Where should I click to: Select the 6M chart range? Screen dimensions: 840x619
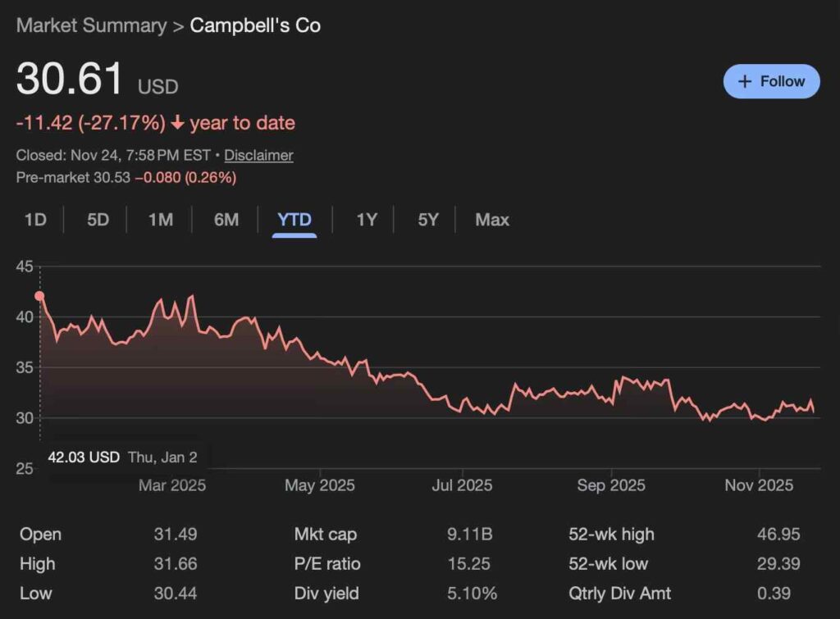coord(226,220)
